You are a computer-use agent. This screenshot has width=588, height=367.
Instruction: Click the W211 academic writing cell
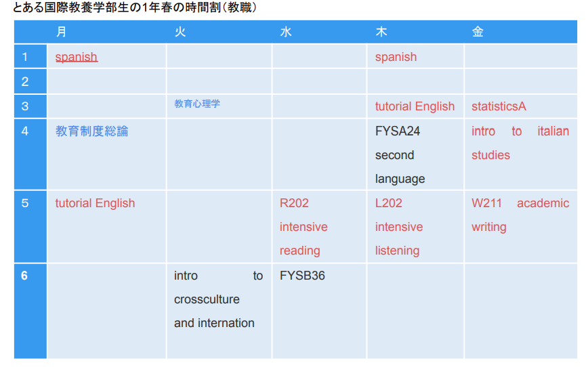tap(521, 227)
